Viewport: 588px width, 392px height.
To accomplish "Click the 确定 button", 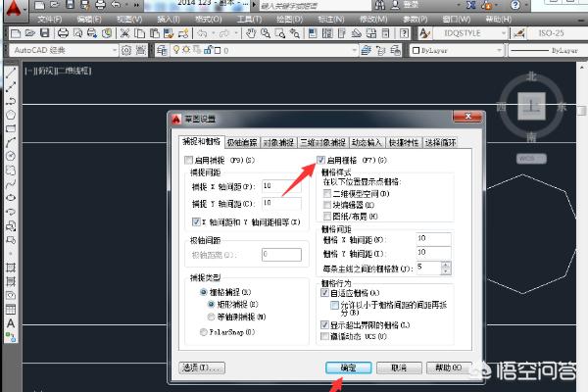I will (348, 367).
